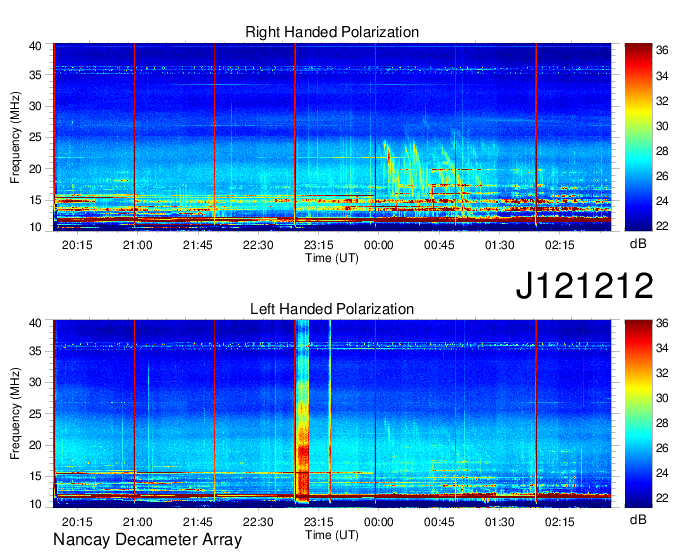Click "10" frequency tick of Right Handed plot

[35, 227]
